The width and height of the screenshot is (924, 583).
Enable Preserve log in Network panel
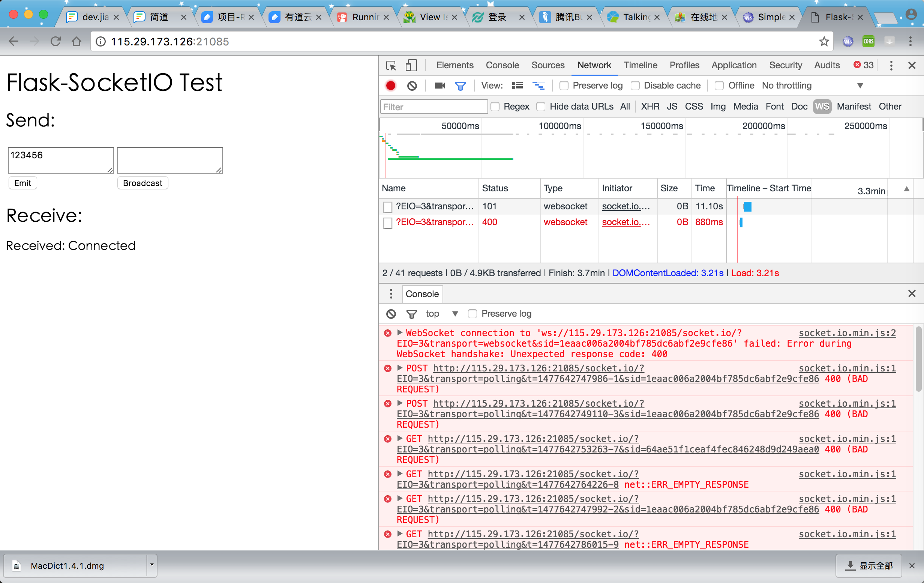564,85
